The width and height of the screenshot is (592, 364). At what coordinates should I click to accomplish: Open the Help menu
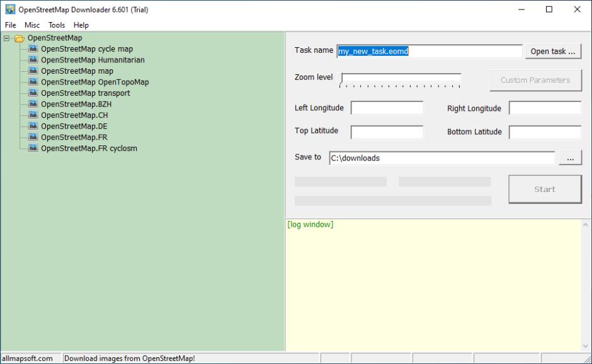[x=81, y=25]
